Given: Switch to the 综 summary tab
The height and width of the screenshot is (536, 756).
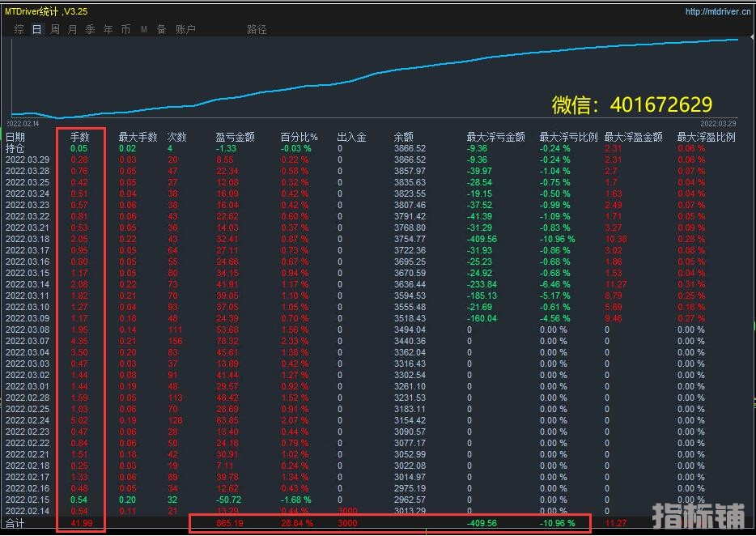Looking at the screenshot, I should pos(19,29).
